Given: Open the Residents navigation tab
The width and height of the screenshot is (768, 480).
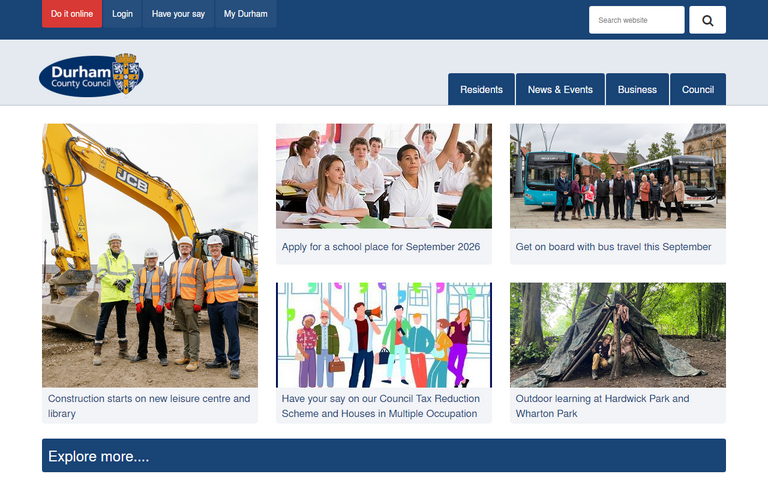Looking at the screenshot, I should click(481, 89).
